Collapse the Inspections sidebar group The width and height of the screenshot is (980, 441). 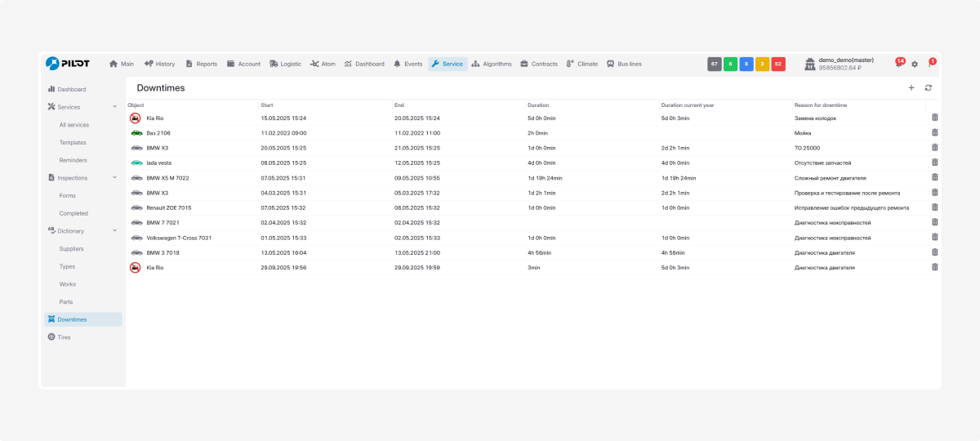coord(114,178)
